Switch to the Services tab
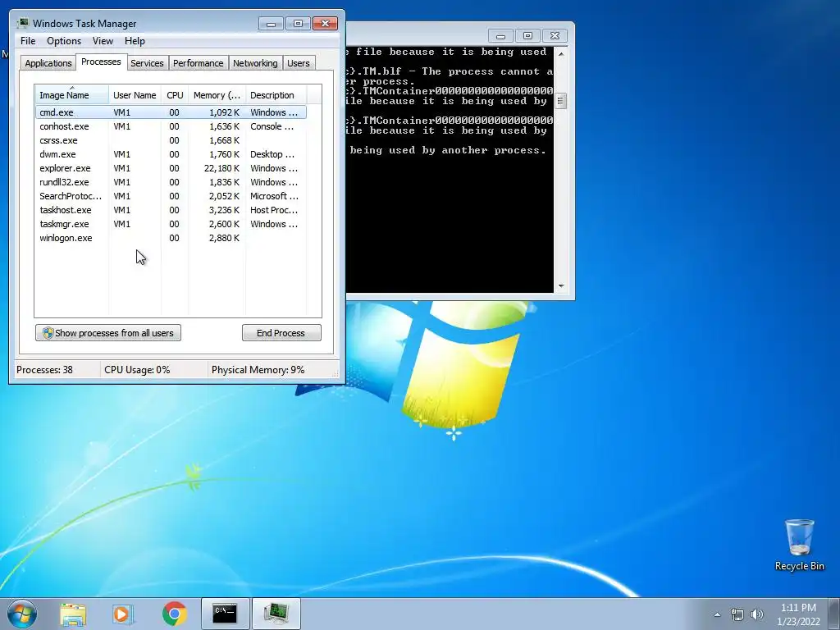Screen dimensions: 840x630 pyautogui.click(x=147, y=63)
